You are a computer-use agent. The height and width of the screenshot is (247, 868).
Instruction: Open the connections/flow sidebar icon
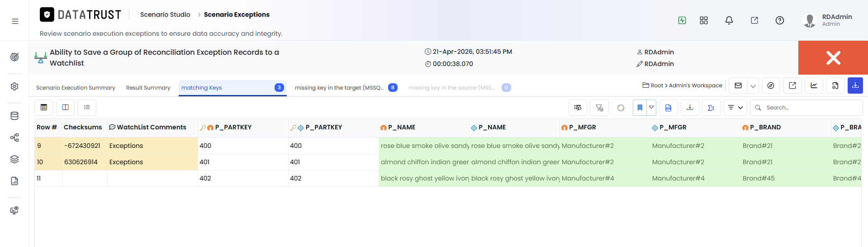point(14,138)
